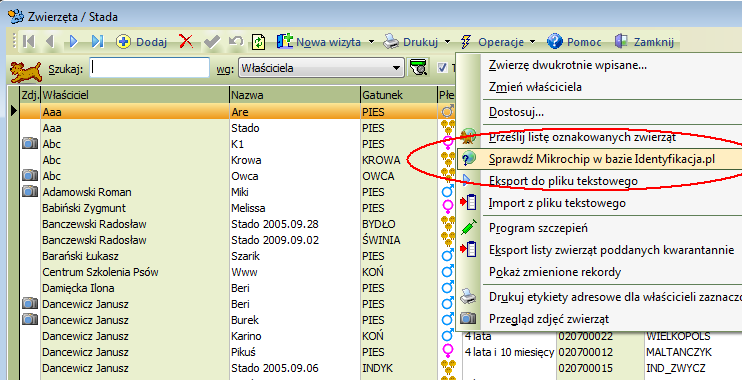Go to first record navigation arrow
The image size is (742, 380).
[29, 42]
